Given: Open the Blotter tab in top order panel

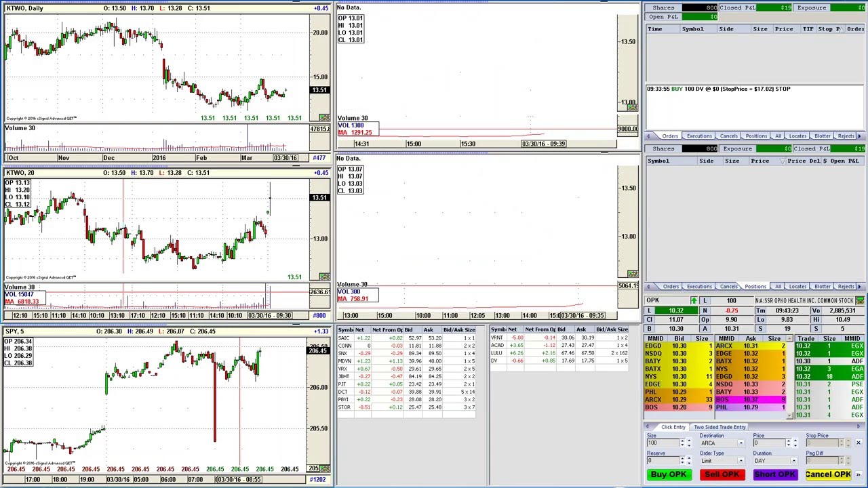Looking at the screenshot, I should pos(823,136).
